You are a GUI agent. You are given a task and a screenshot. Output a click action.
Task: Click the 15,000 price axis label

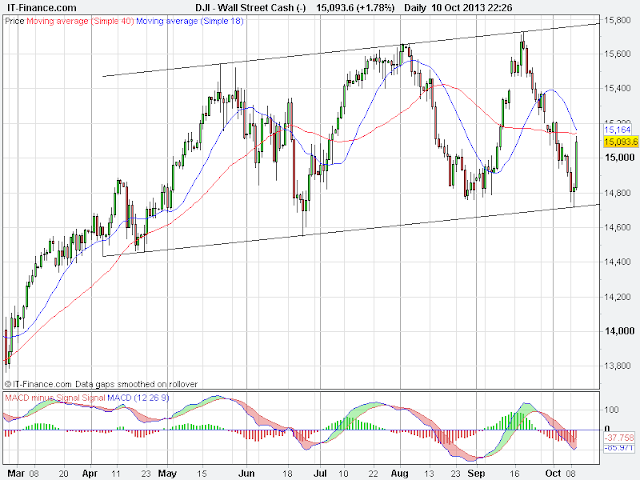point(619,158)
